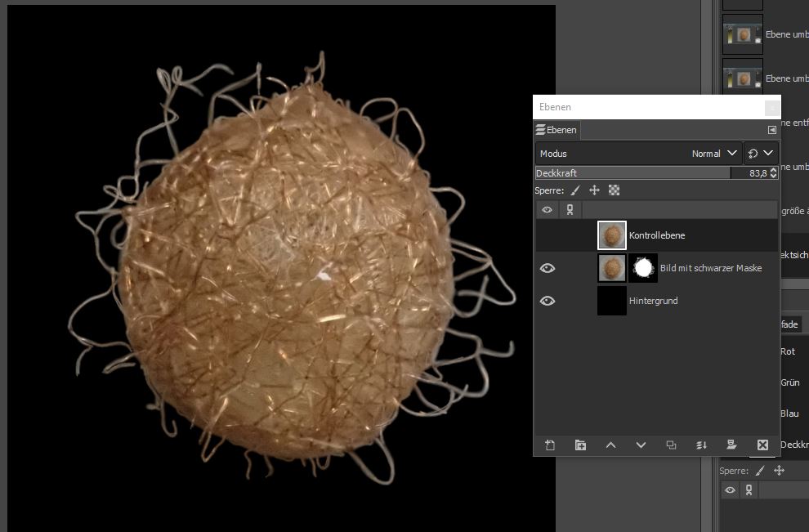Toggle lock alpha channel checkerboard icon
Viewport: 809px width, 532px height.
coord(615,190)
